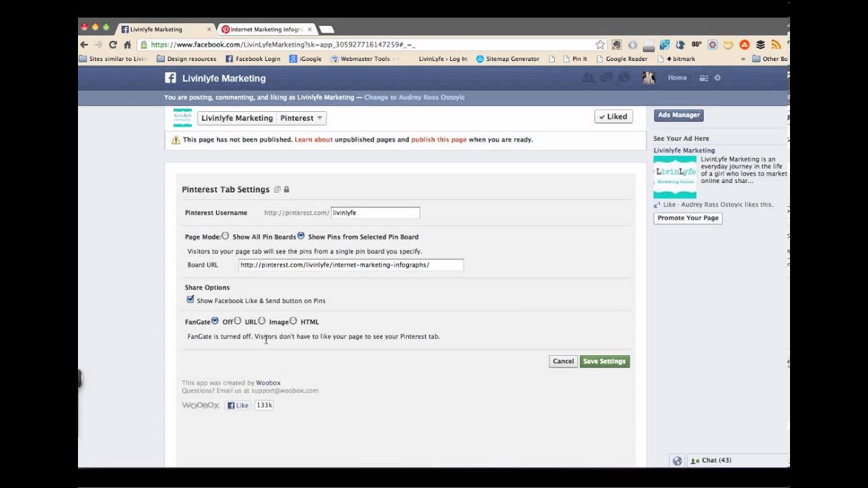Click the globe icon next to Chat
The image size is (868, 488).
677,461
